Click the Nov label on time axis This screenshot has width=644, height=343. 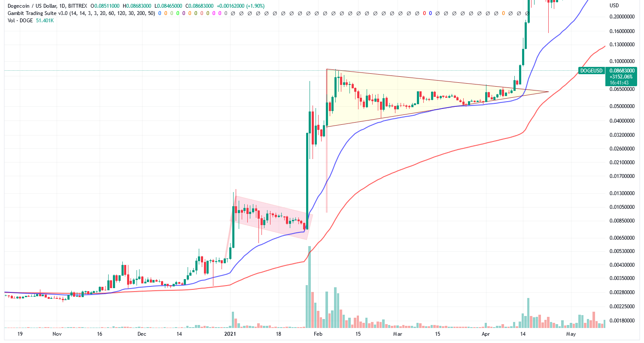pos(57,334)
